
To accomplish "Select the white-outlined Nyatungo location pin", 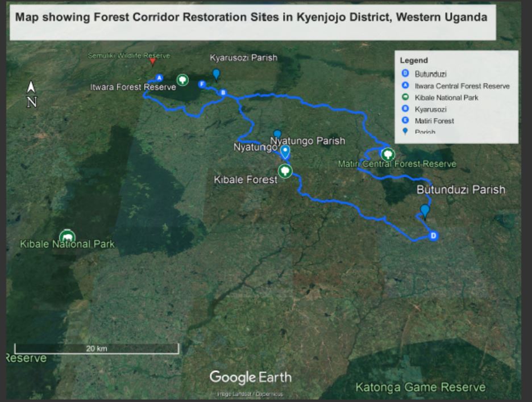I will (285, 152).
